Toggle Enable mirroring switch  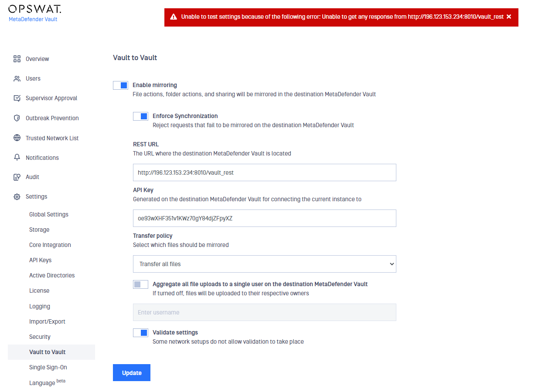[x=120, y=85]
